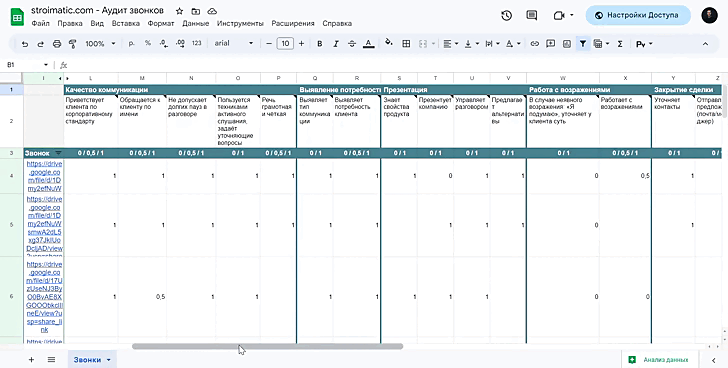
Task: Open text wrapping dropdown
Action: (492, 44)
